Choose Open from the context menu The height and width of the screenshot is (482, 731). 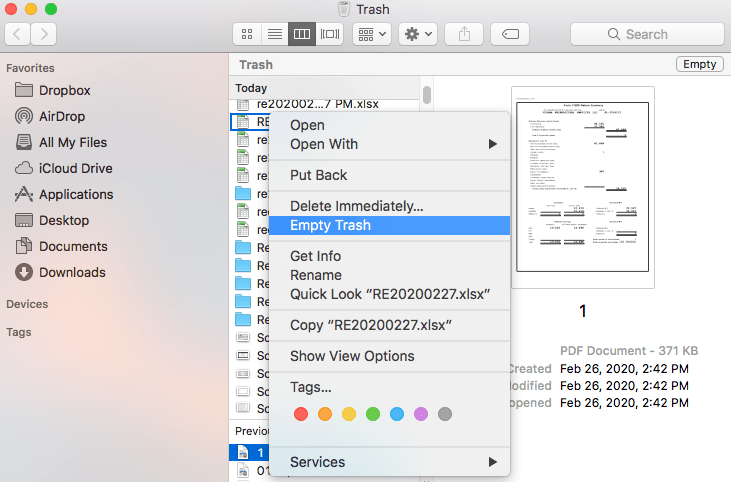pyautogui.click(x=390, y=125)
